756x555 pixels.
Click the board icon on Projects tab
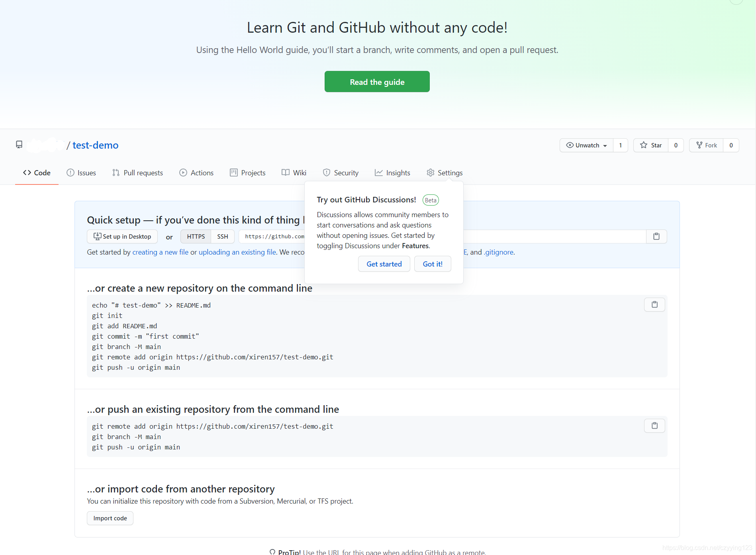234,173
